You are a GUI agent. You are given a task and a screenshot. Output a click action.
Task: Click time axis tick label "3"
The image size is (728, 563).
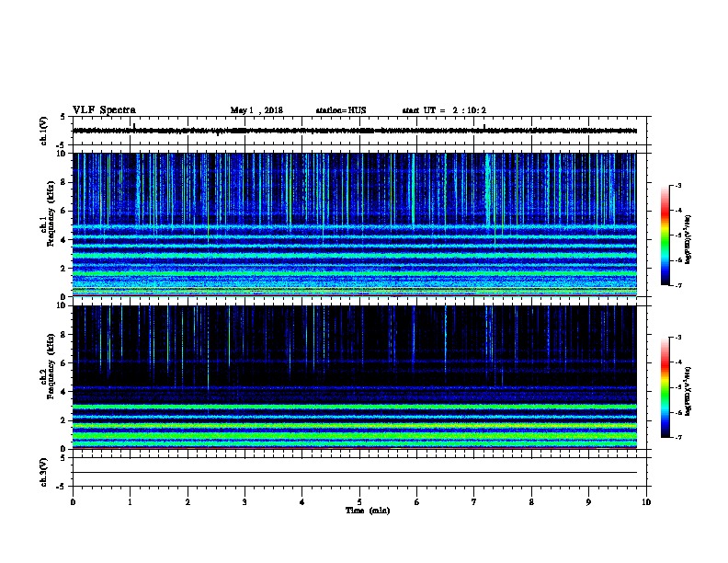pos(245,502)
